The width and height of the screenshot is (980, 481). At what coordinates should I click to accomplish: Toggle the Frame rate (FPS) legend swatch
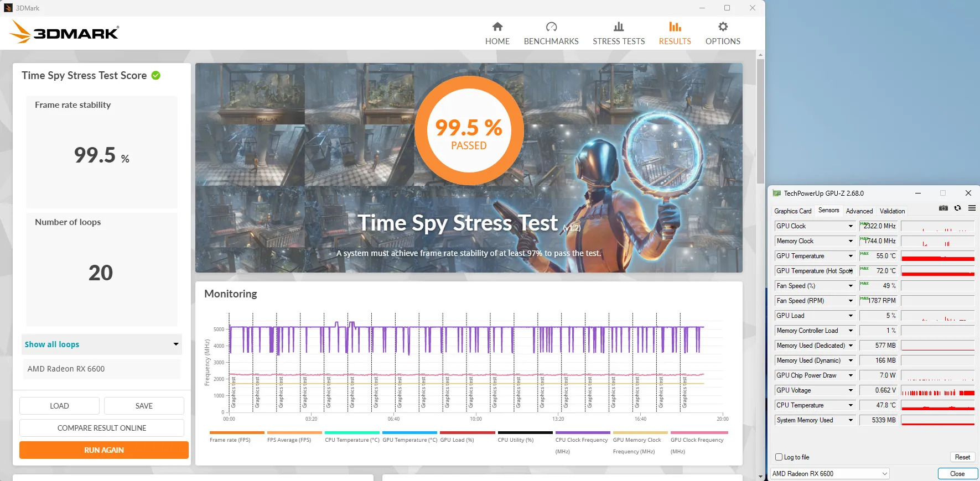pyautogui.click(x=237, y=432)
